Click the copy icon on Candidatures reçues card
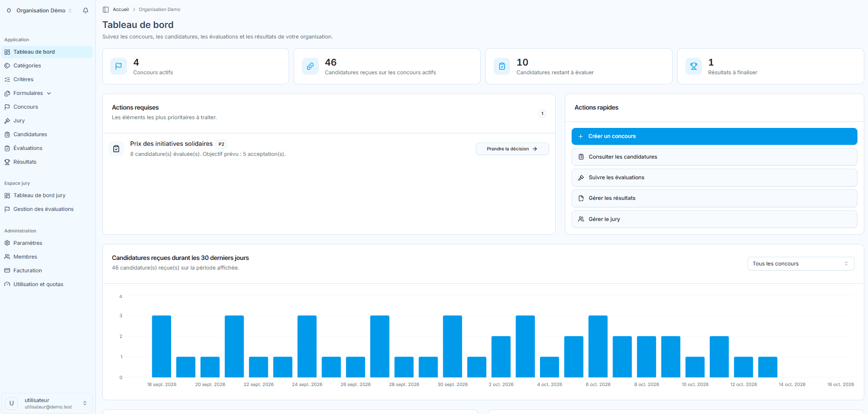 pyautogui.click(x=310, y=66)
